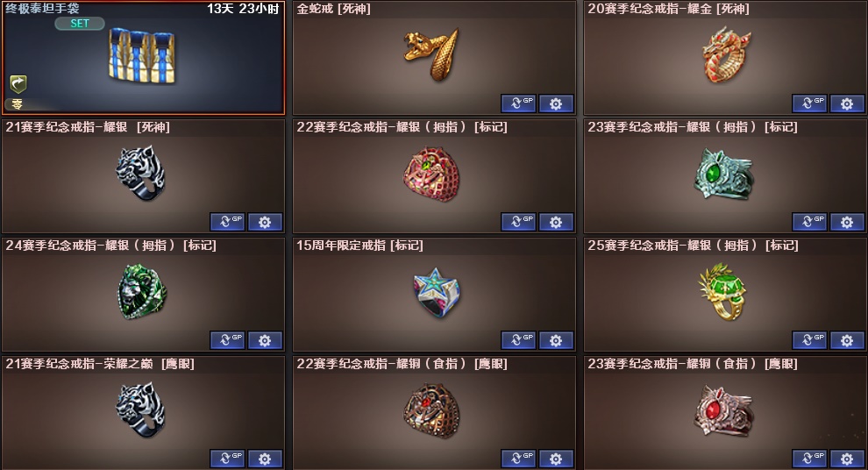Click GP exchange icon for 23赛季纪念戒指-耀铜

pyautogui.click(x=809, y=459)
